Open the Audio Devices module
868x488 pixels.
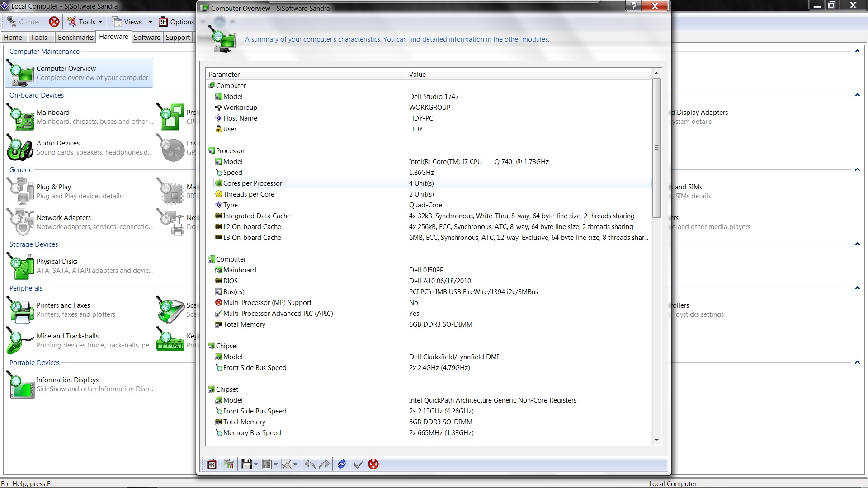pos(79,148)
